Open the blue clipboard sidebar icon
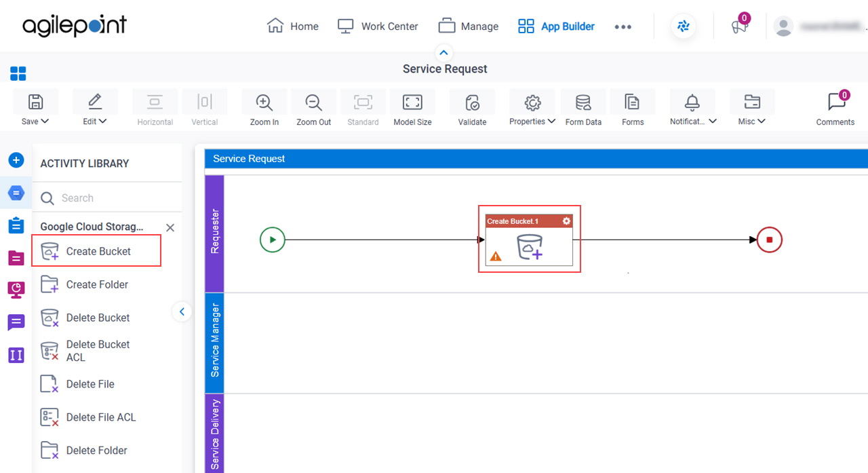 click(x=16, y=226)
